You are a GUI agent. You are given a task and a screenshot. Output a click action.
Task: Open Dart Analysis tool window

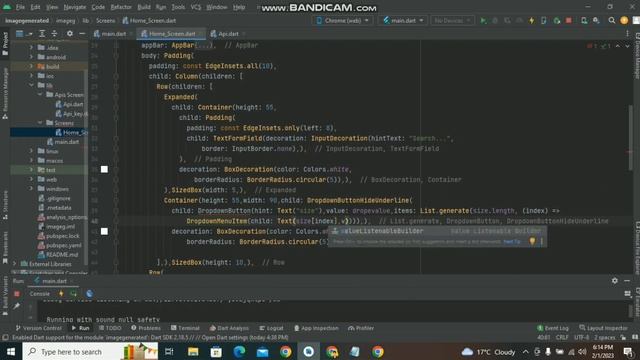229,328
